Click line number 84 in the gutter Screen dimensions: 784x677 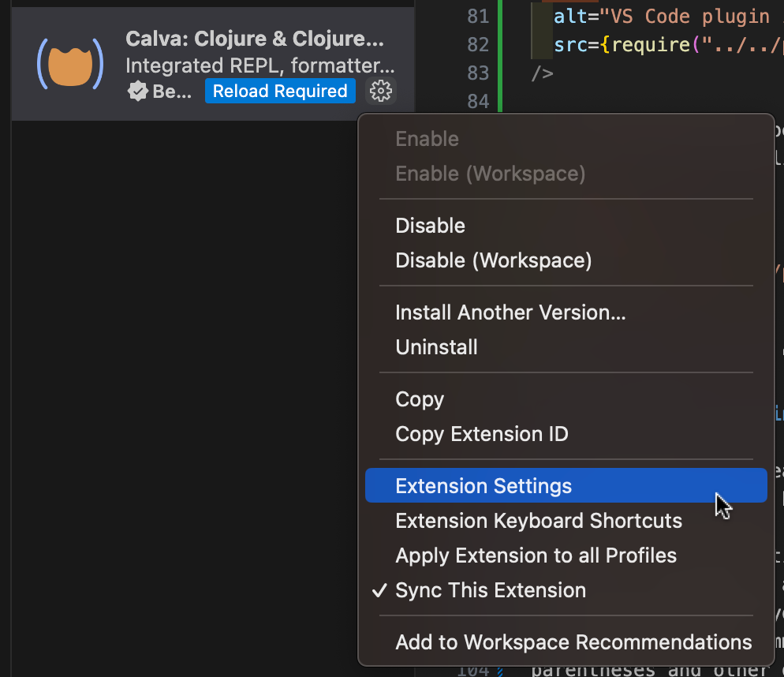(x=478, y=101)
